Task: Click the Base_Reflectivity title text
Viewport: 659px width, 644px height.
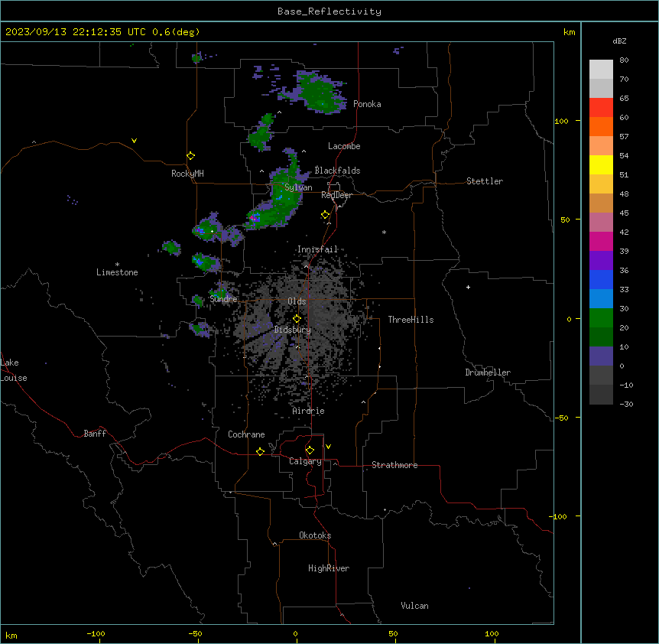Action: point(329,11)
